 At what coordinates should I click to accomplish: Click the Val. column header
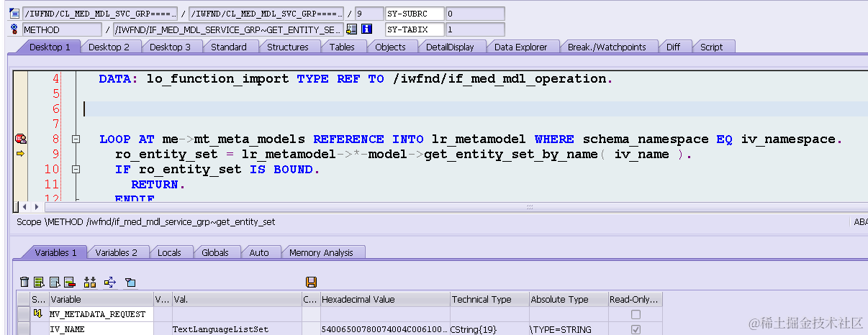pos(236,299)
